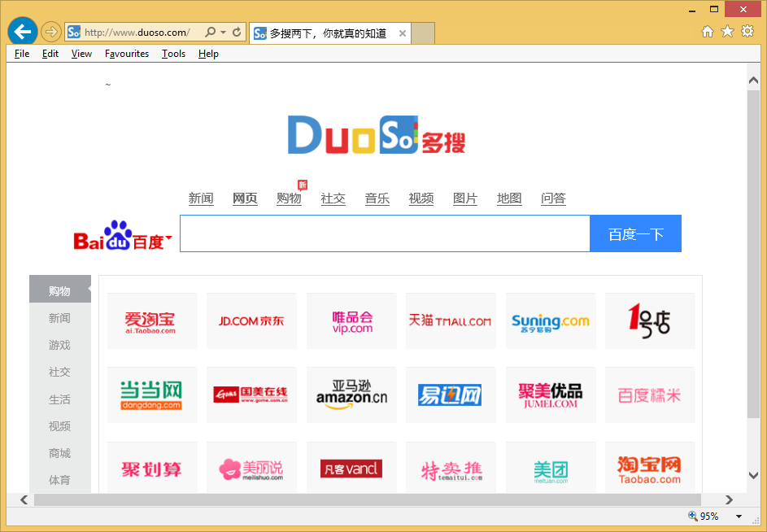Open the temaitui.com 特卖推 tile
Viewport: 767px width, 532px height.
tap(451, 469)
